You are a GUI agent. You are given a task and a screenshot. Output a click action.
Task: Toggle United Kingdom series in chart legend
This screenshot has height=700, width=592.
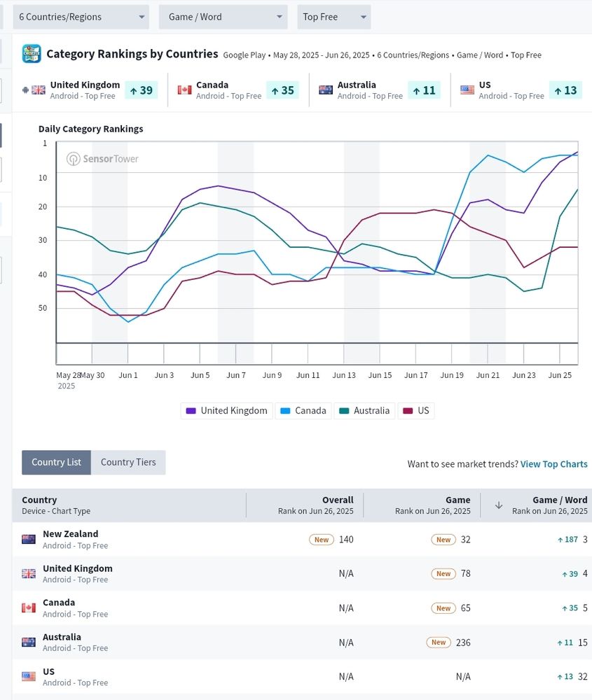pyautogui.click(x=227, y=411)
